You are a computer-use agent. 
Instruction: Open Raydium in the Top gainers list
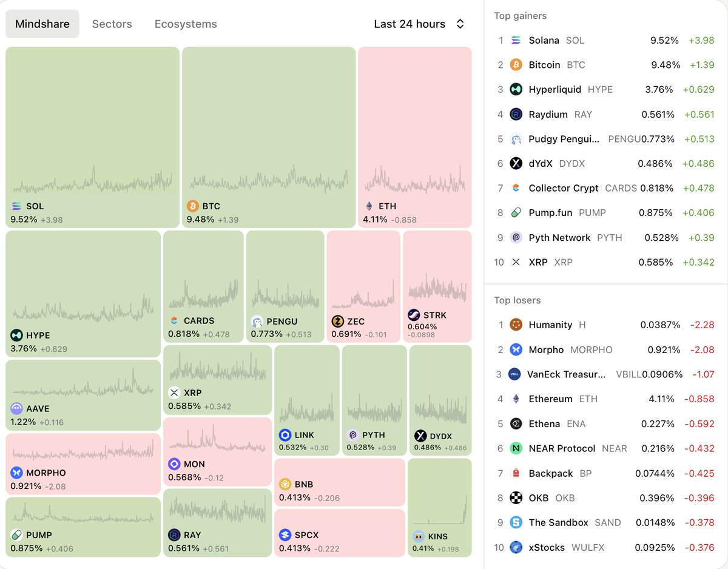point(605,114)
